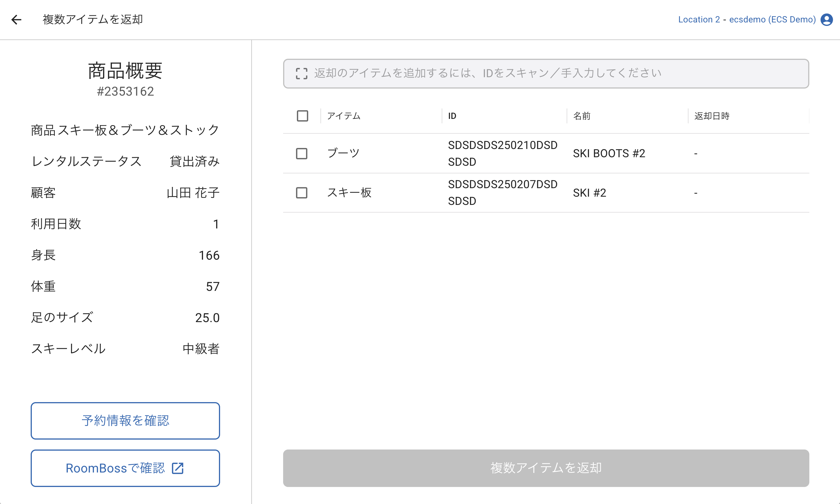Click the back arrow icon
The image size is (840, 504).
coord(16,20)
